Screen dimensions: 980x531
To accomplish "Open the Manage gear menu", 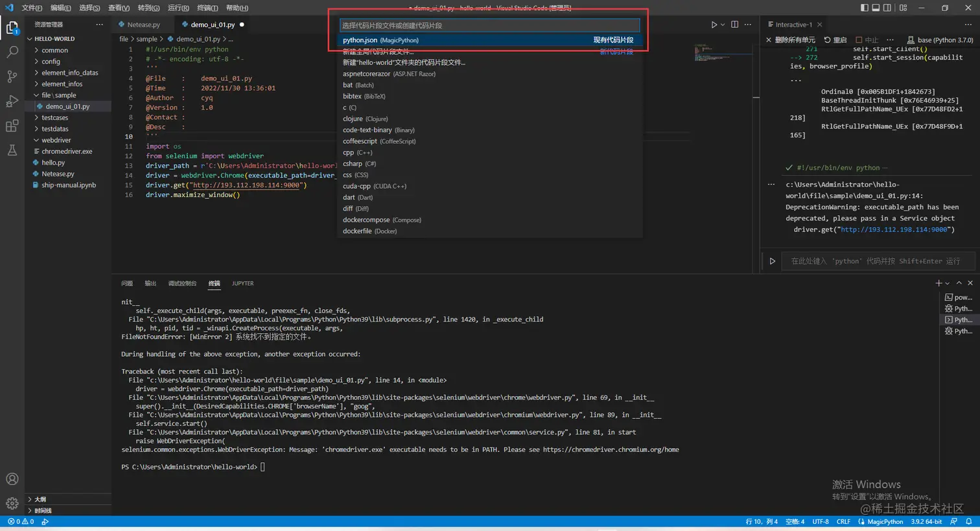I will pyautogui.click(x=12, y=503).
